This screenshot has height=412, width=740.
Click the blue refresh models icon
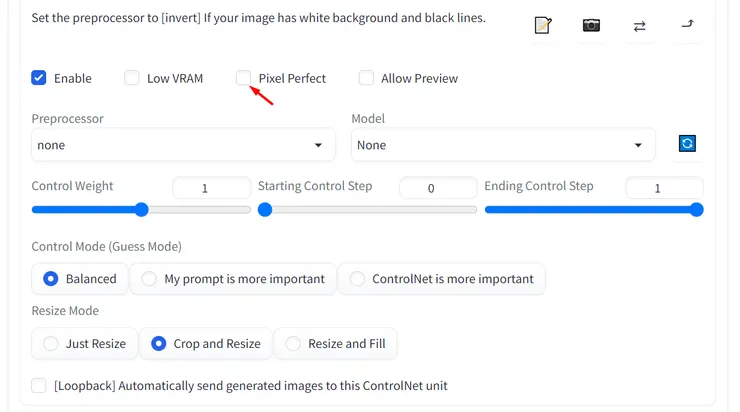687,144
